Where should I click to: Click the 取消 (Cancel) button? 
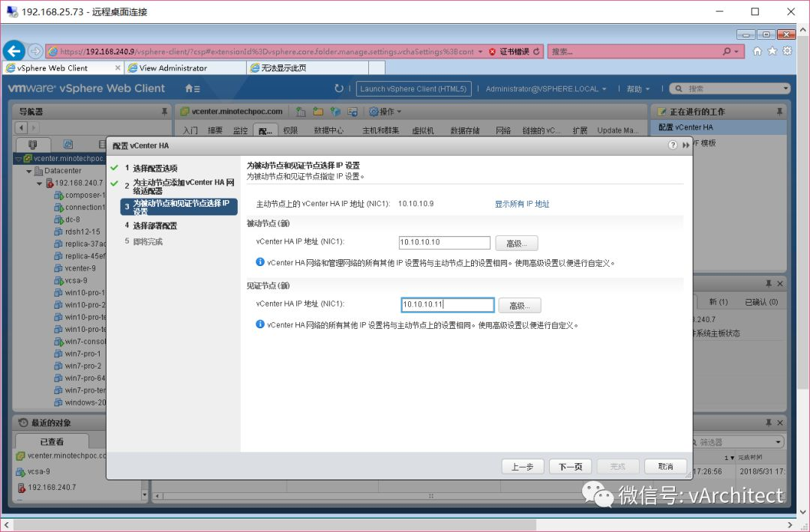tap(665, 467)
